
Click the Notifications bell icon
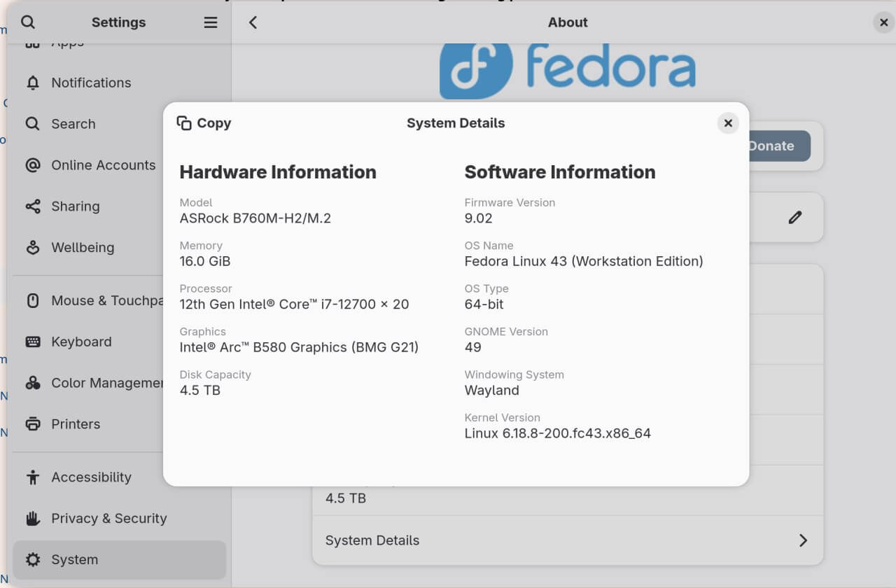(33, 83)
